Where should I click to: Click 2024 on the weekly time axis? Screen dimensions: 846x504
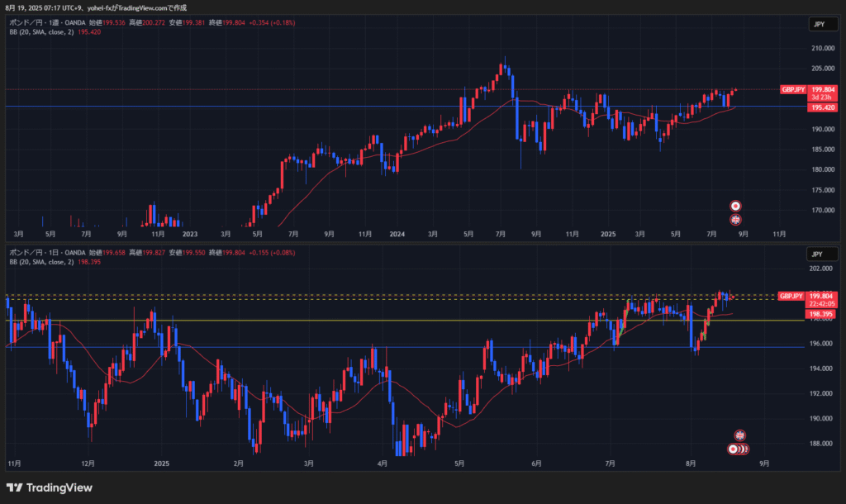pyautogui.click(x=397, y=234)
